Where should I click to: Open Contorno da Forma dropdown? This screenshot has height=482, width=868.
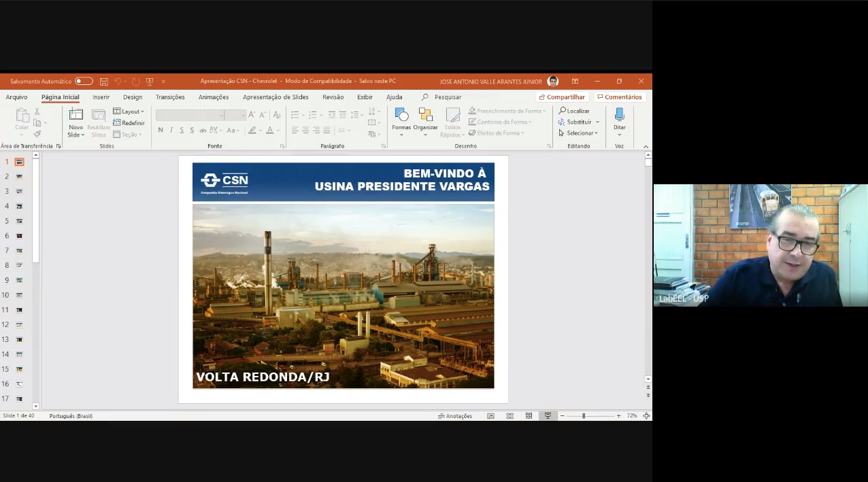coord(500,122)
